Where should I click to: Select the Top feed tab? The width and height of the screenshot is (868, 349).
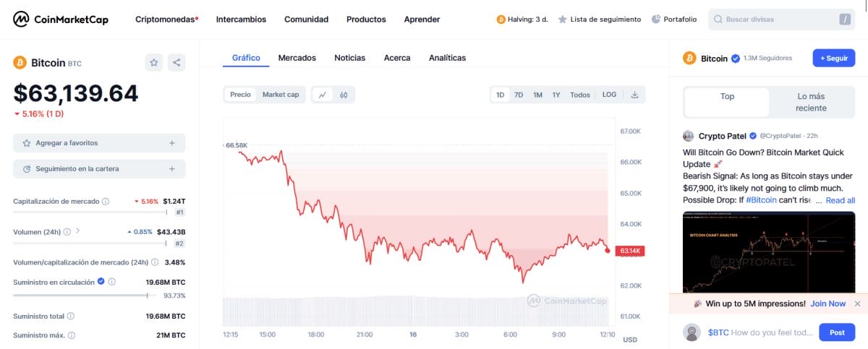coord(727,102)
